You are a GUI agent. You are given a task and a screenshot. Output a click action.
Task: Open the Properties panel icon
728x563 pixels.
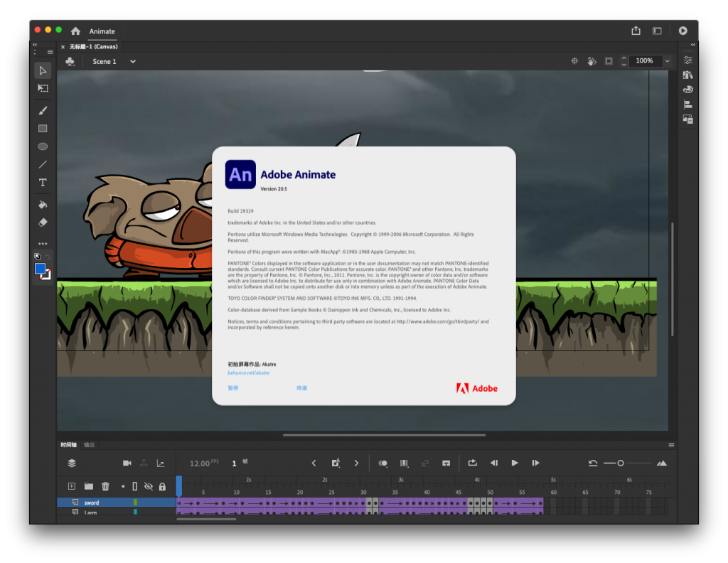coord(688,60)
